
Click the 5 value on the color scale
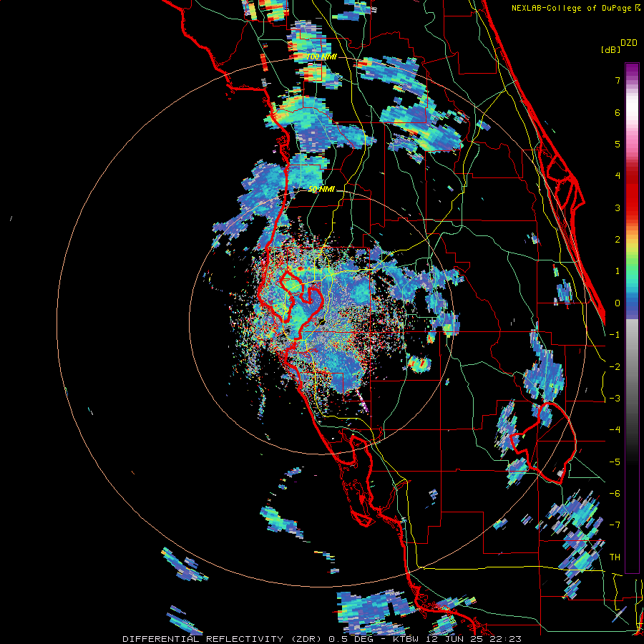pos(618,144)
